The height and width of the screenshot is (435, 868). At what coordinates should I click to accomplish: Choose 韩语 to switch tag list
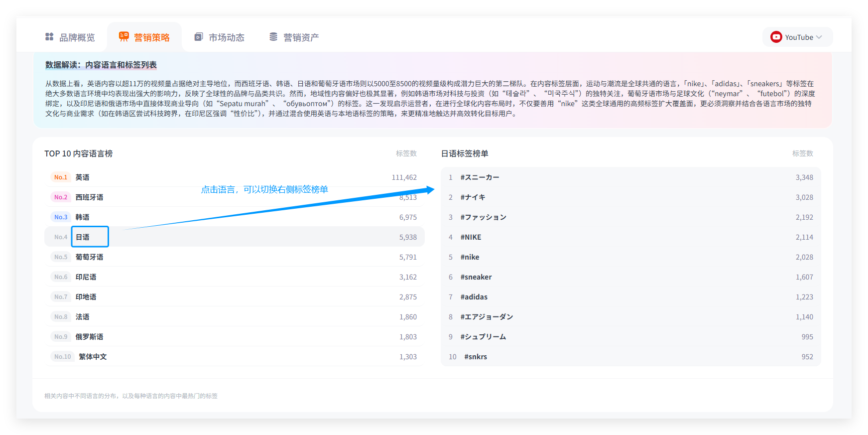[83, 217]
